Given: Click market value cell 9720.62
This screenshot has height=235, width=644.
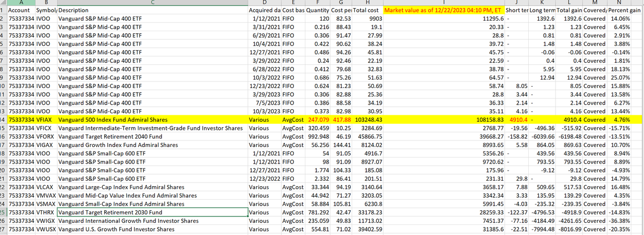Looking at the screenshot, I should point(444,162).
